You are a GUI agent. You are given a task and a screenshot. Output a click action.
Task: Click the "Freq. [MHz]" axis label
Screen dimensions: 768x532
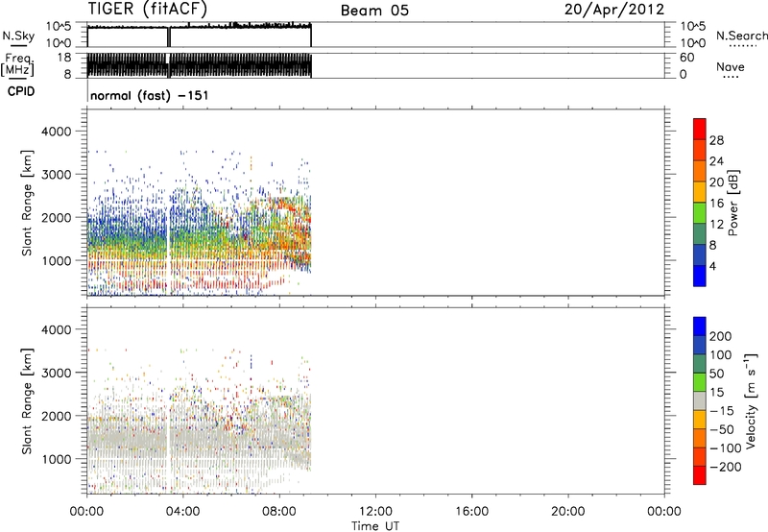pos(17,64)
